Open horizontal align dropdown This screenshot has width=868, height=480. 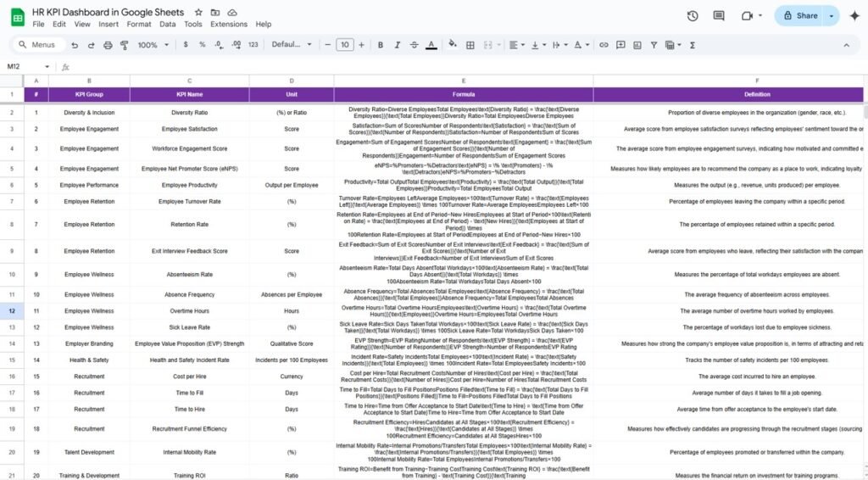516,45
